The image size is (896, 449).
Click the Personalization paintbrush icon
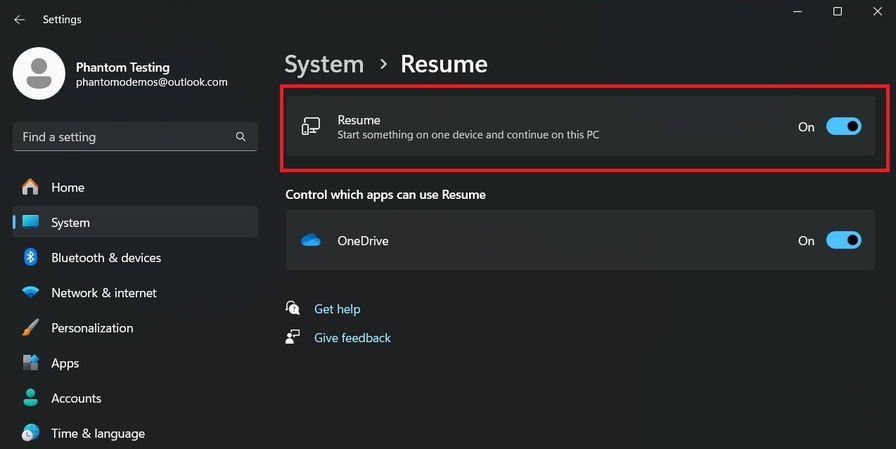click(x=31, y=328)
